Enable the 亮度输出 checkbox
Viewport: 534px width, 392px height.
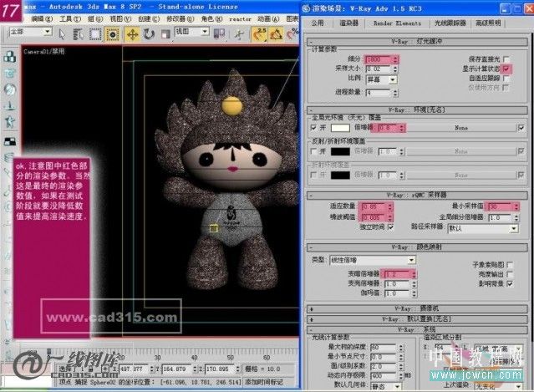click(x=510, y=274)
